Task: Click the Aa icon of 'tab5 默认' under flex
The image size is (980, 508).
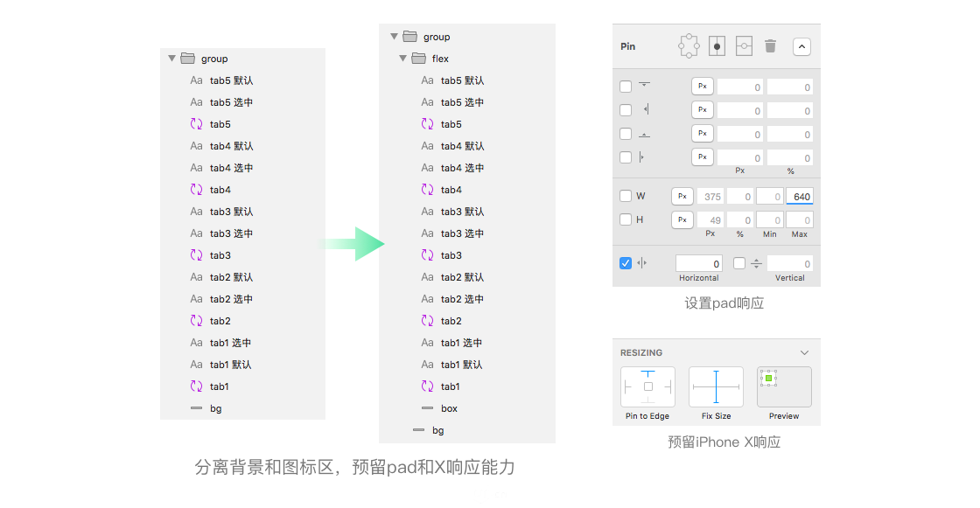Action: [x=428, y=80]
